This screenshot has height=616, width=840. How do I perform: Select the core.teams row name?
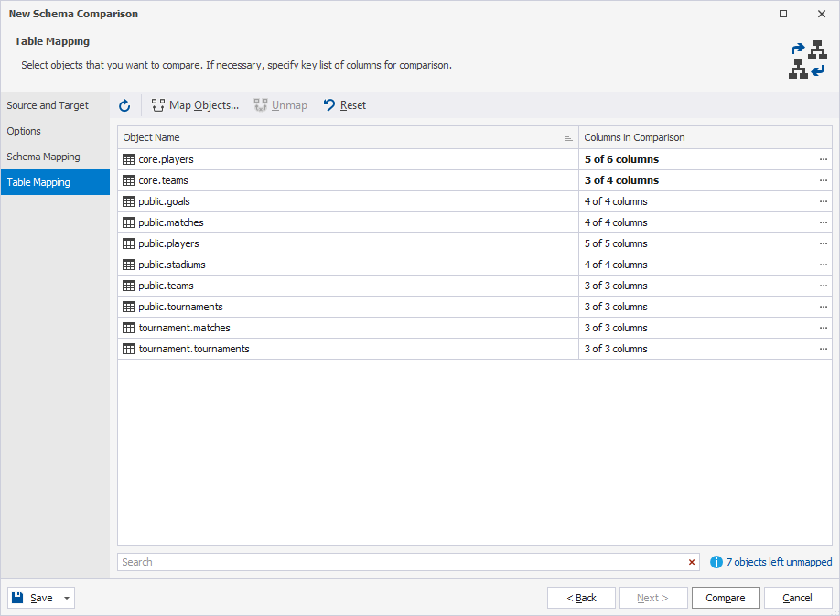tap(164, 180)
